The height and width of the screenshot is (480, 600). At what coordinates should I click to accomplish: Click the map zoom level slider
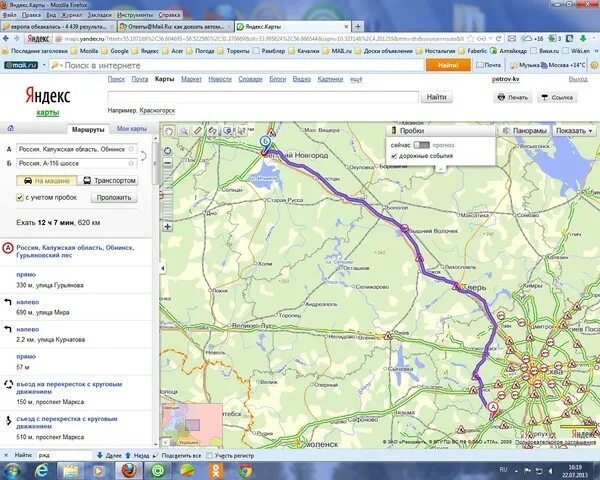pos(168,194)
